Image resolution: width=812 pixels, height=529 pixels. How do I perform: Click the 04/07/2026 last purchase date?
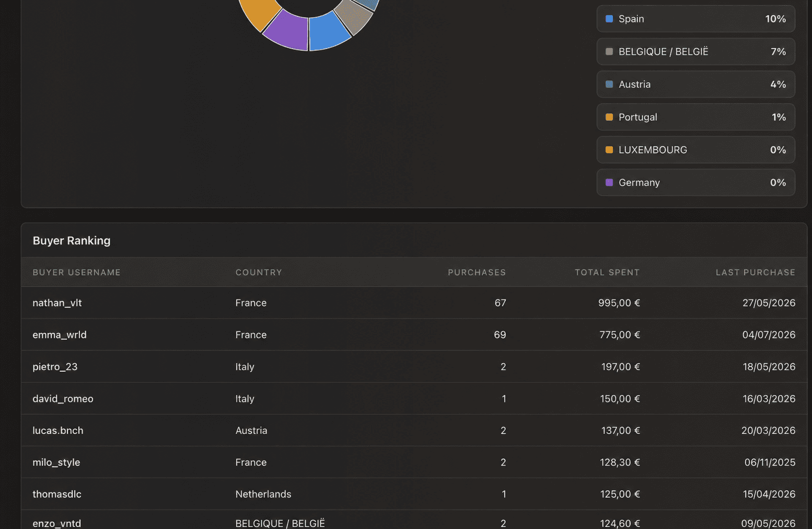[x=769, y=335]
